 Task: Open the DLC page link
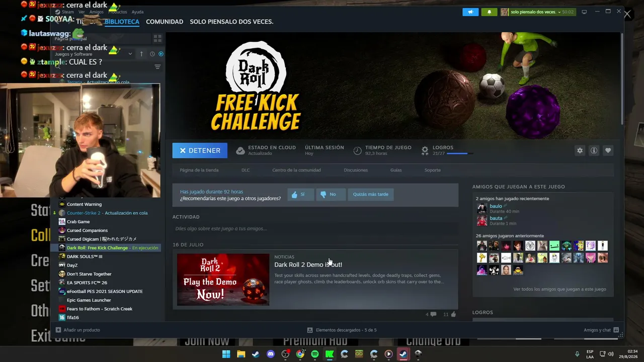[246, 170]
